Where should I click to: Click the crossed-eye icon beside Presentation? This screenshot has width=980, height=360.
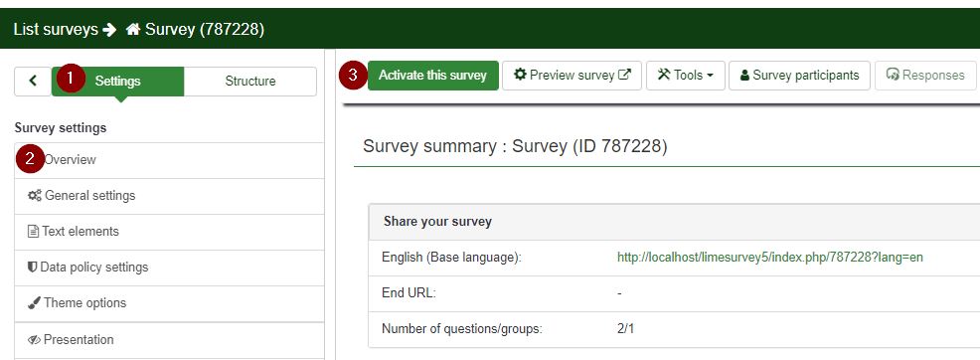click(35, 340)
